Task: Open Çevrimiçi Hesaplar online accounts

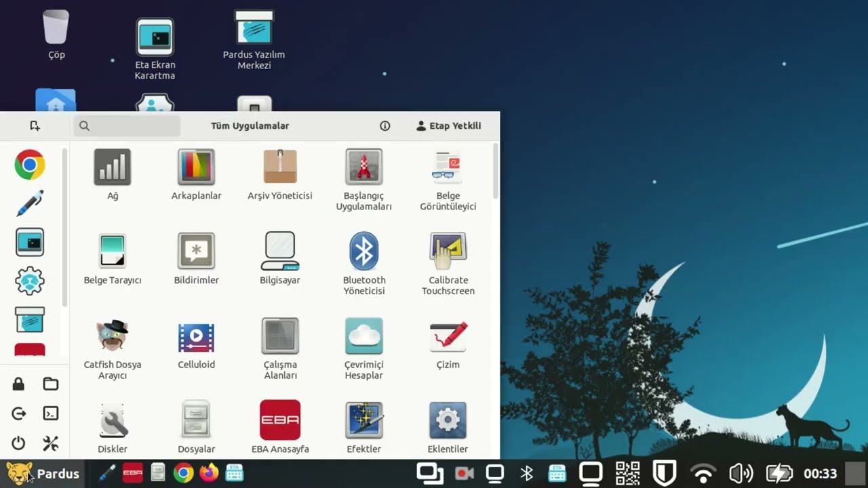Action: 364,349
